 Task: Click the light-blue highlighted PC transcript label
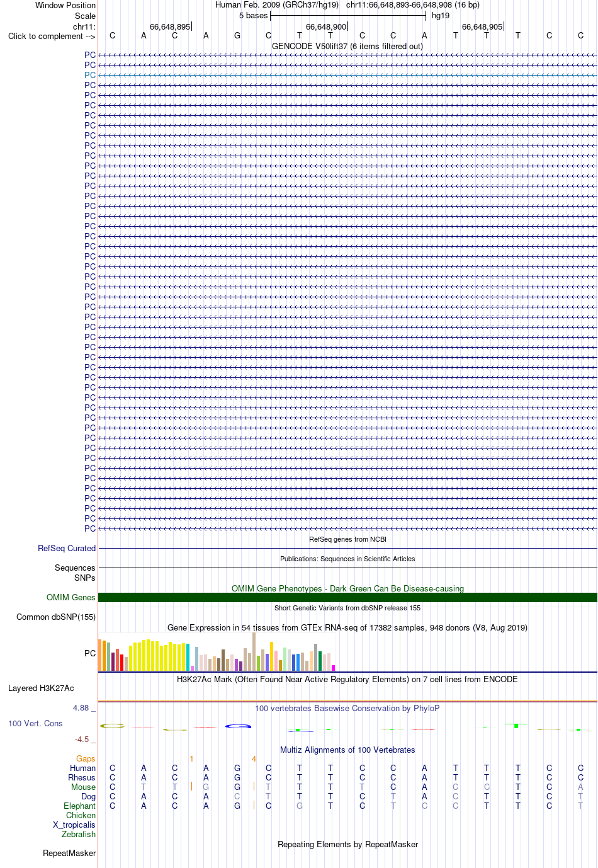[90, 75]
